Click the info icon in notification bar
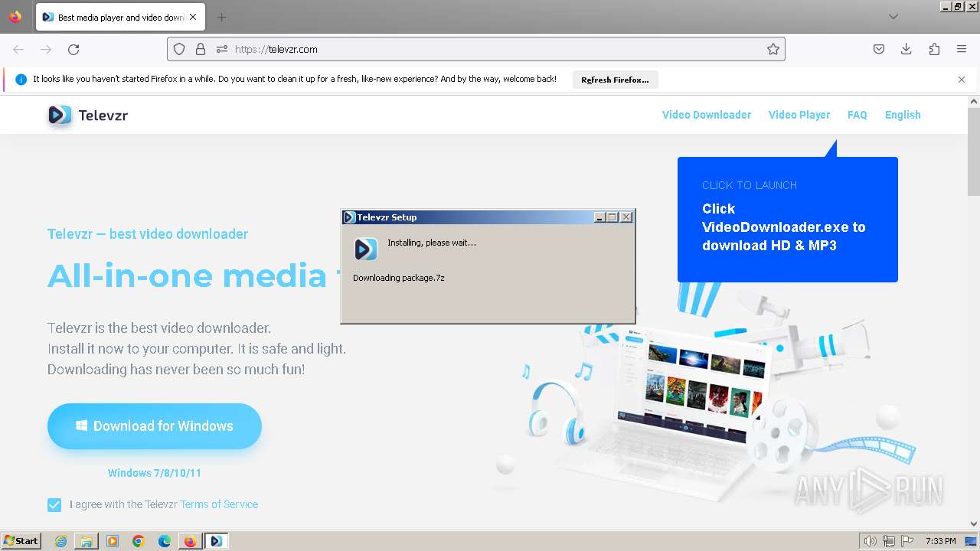The width and height of the screenshot is (980, 551). (x=21, y=80)
